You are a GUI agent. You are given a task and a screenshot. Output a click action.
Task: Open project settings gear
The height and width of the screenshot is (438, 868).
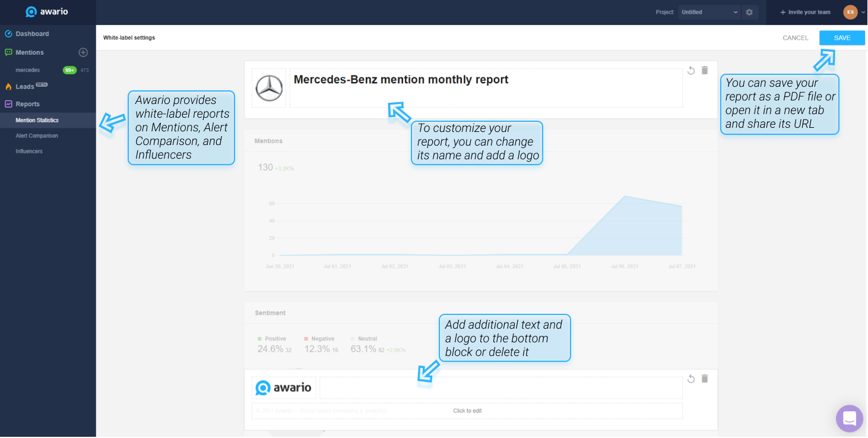tap(750, 12)
